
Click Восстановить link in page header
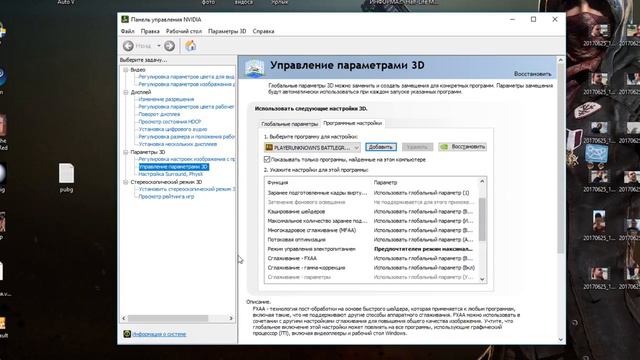tap(532, 74)
